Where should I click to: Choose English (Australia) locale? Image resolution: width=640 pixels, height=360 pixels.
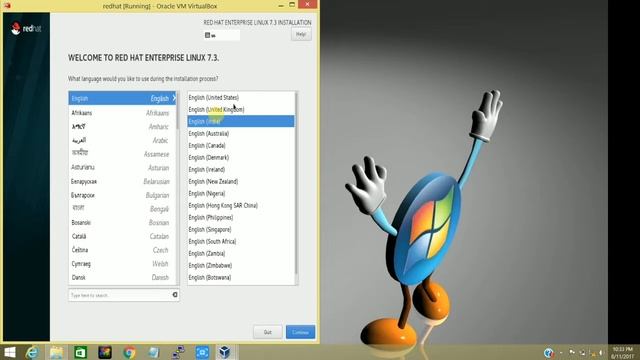(x=241, y=133)
